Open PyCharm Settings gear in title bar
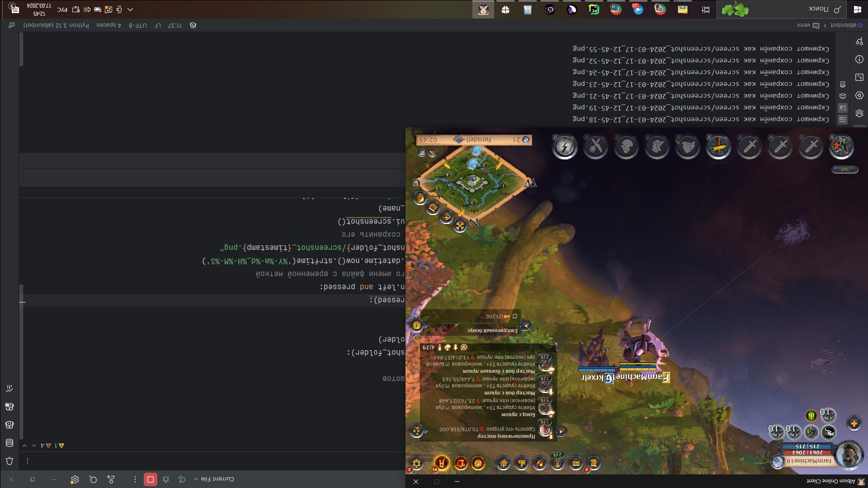The width and height of the screenshot is (868, 488). [x=75, y=479]
